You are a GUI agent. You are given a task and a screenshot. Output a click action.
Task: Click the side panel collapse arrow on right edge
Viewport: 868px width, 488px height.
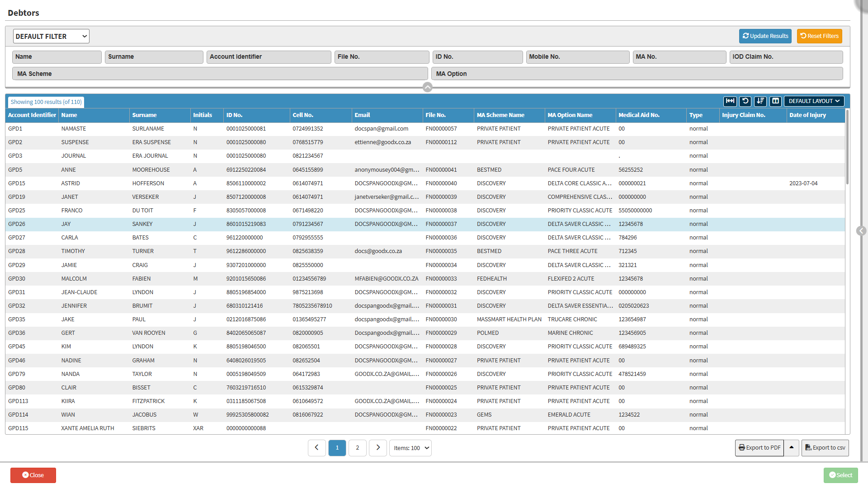click(861, 231)
